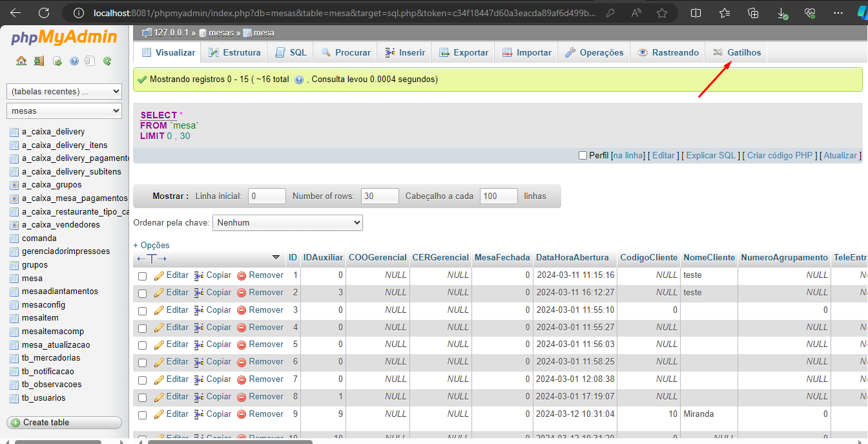The image size is (868, 444).
Task: Expand the Ordenar pela chave dropdown
Action: pos(287,223)
